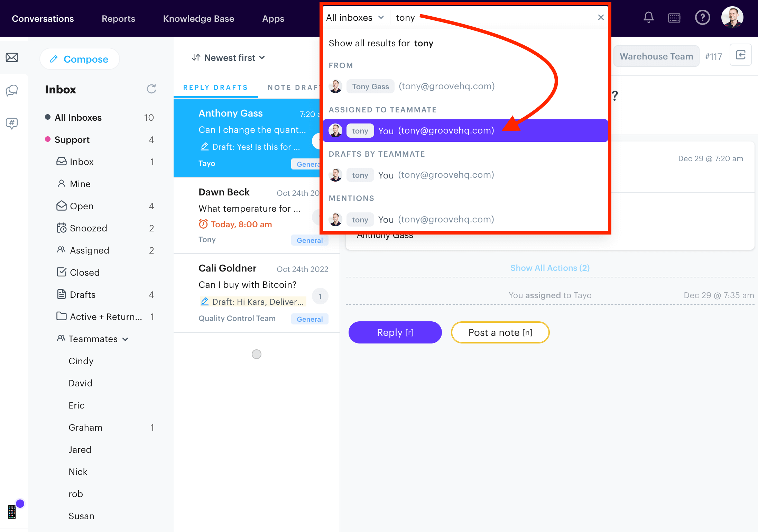Click the help question mark icon
The image size is (758, 532).
point(702,17)
